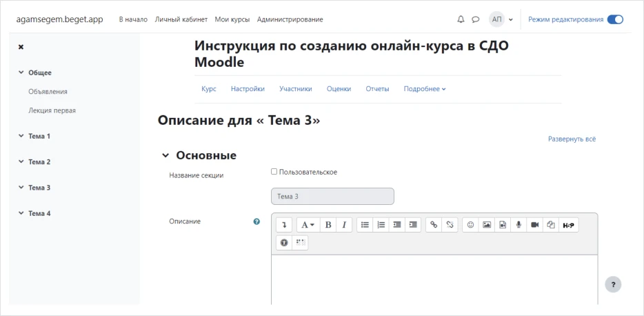Expand Тема 3 chevron in sidebar
Screen dimensions: 644x316
[x=21, y=188]
